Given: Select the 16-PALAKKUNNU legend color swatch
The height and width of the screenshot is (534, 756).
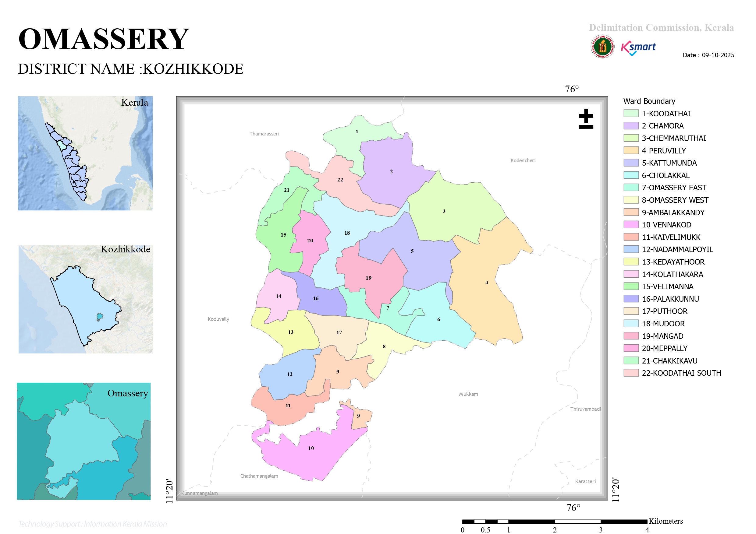Looking at the screenshot, I should (631, 299).
